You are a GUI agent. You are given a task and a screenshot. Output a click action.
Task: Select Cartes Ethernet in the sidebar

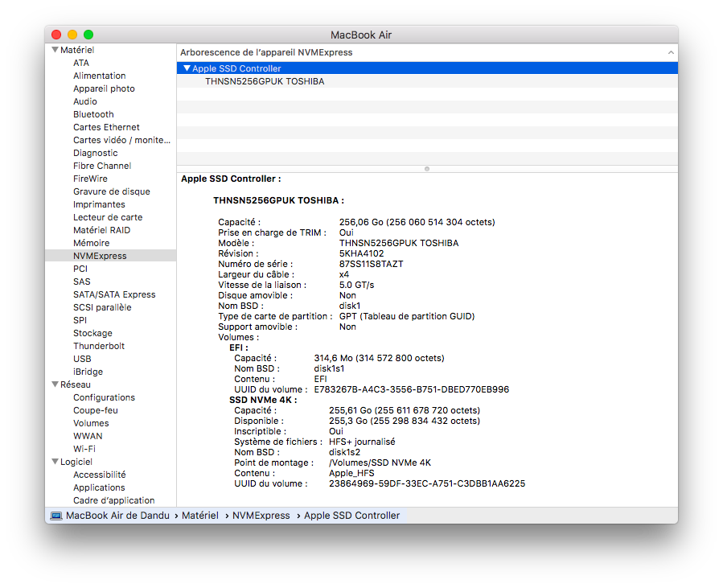[106, 127]
